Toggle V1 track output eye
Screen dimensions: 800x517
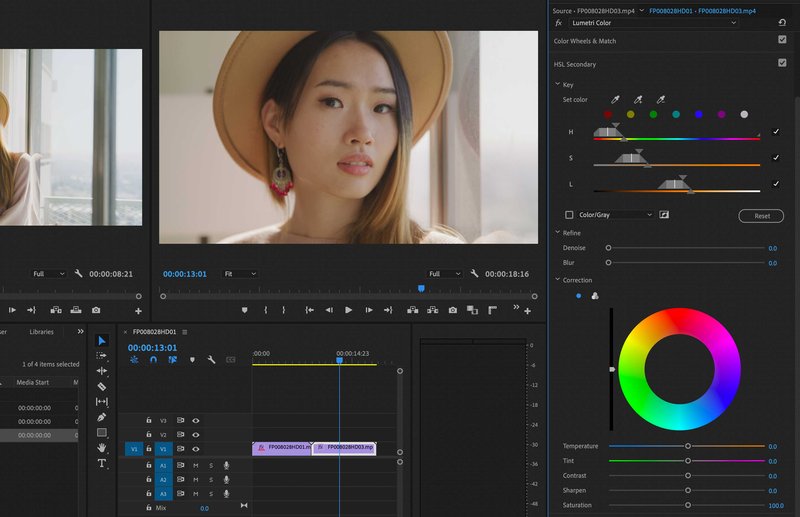[x=195, y=449]
